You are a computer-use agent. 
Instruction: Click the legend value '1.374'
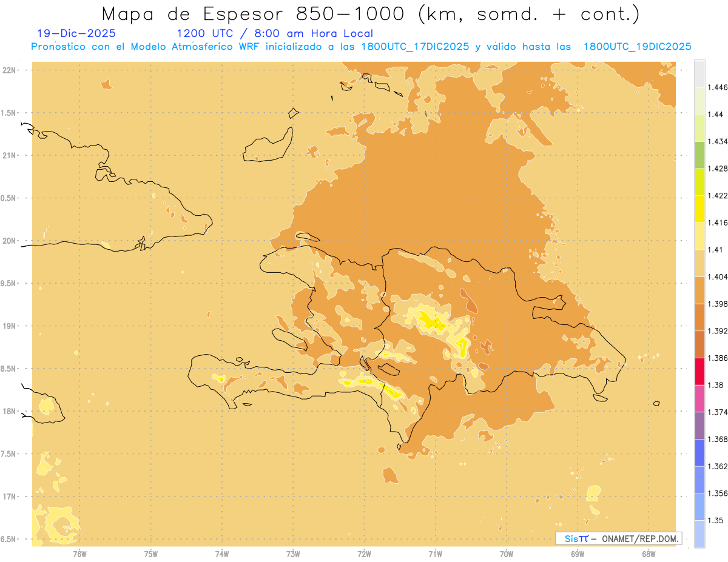718,412
